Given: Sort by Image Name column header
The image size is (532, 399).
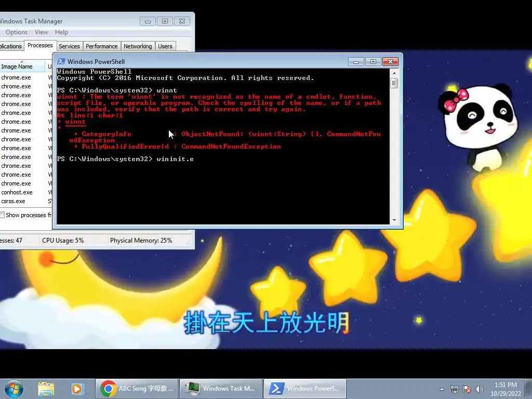Looking at the screenshot, I should pos(22,66).
